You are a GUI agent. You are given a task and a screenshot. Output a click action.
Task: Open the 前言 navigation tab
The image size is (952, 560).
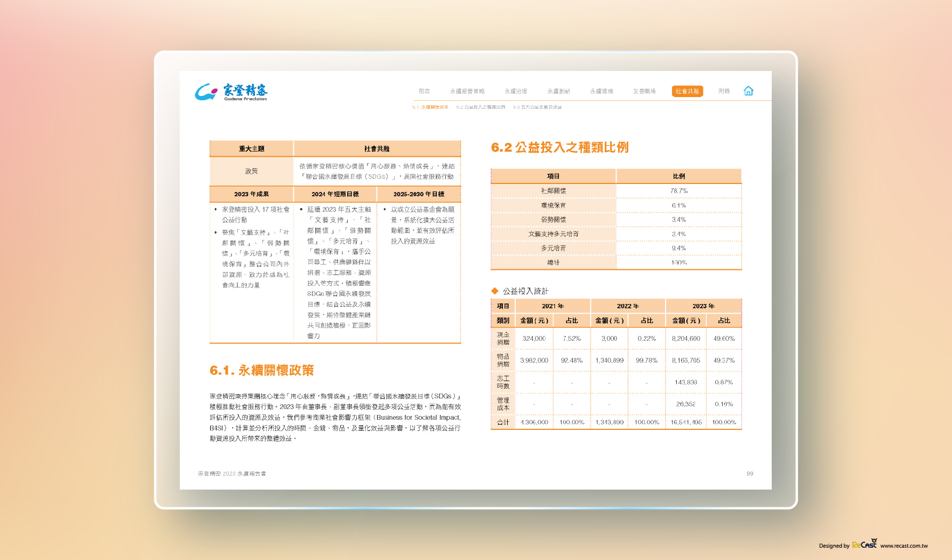click(x=425, y=91)
